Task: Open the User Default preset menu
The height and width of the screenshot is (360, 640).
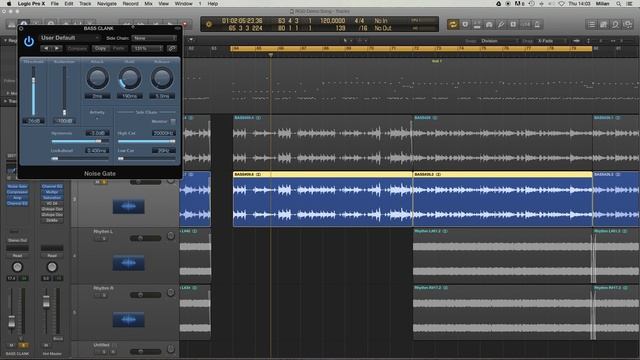Action: [70, 38]
